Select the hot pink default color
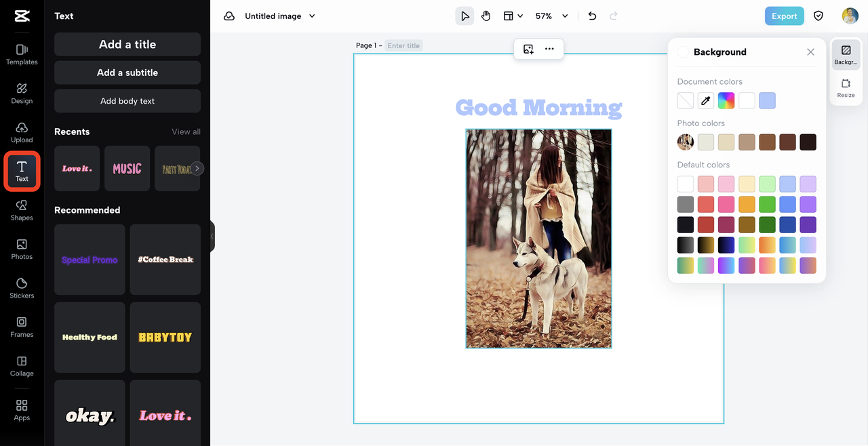Image resolution: width=868 pixels, height=446 pixels. tap(726, 204)
